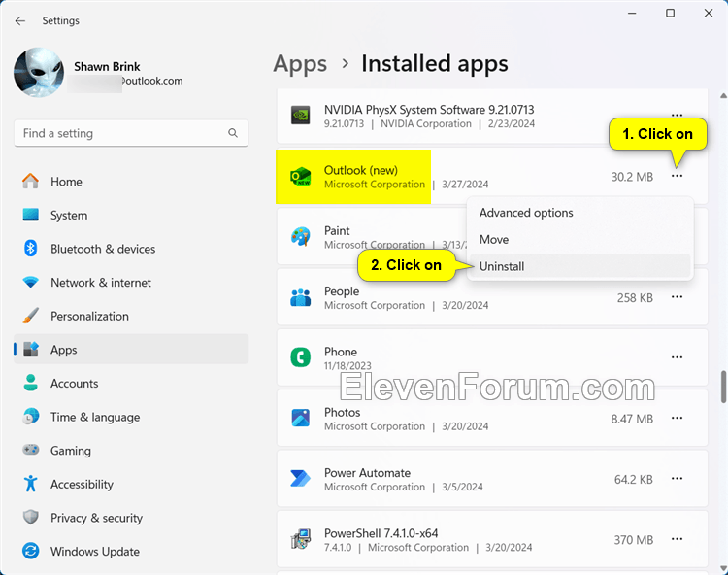Click the People app name
Viewport: 728px width, 575px height.
(x=342, y=291)
